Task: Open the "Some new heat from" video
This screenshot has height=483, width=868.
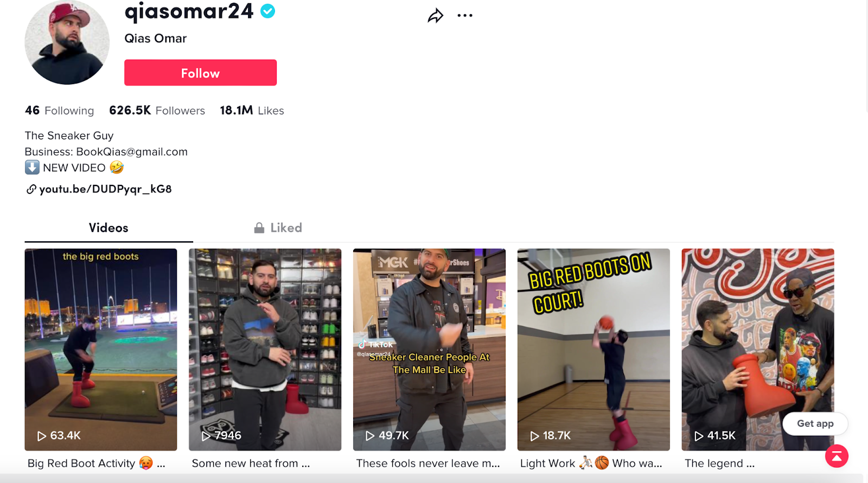Action: point(265,350)
